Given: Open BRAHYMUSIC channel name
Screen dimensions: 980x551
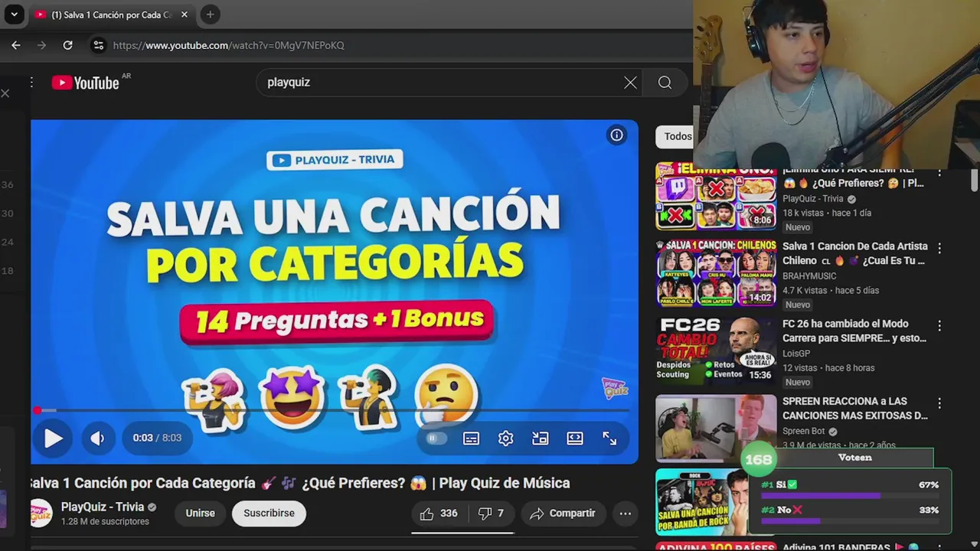Looking at the screenshot, I should [x=809, y=276].
